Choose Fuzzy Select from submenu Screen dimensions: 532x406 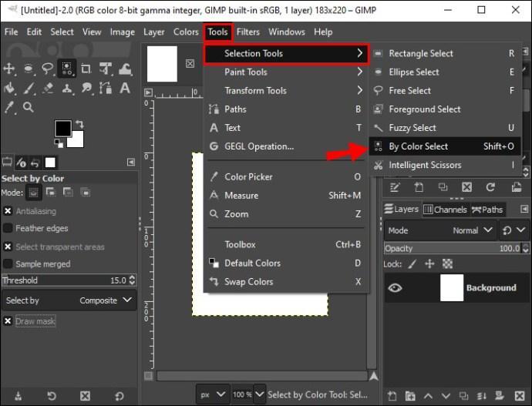(x=445, y=128)
